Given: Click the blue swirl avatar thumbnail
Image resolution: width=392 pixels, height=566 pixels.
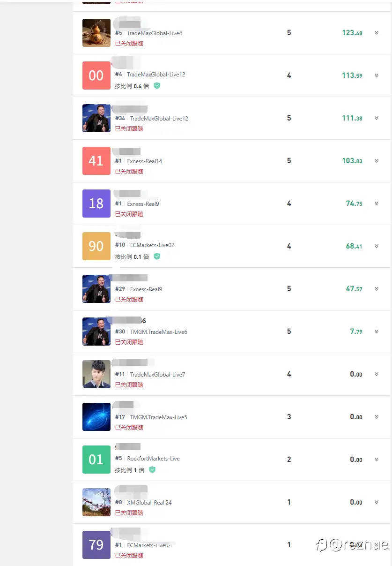Looking at the screenshot, I should point(96,417).
